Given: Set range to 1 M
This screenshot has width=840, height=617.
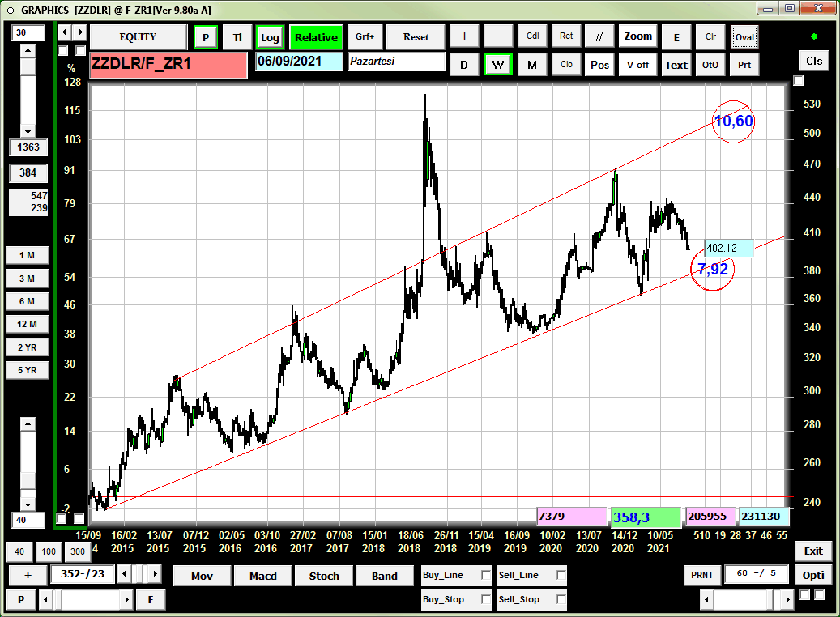Looking at the screenshot, I should [x=27, y=256].
